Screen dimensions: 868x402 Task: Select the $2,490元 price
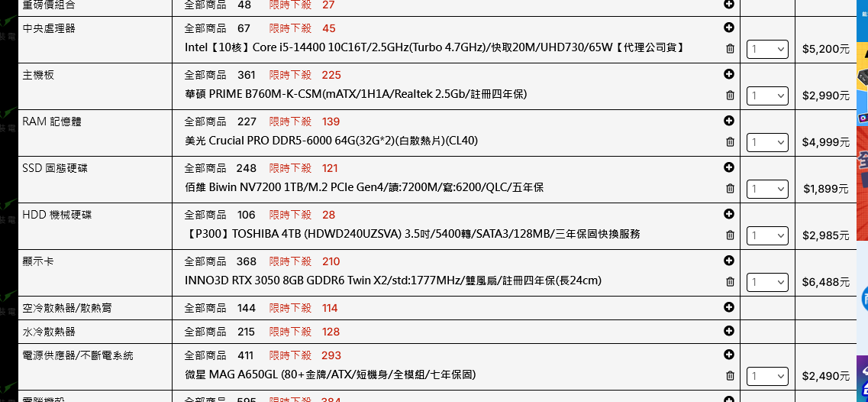click(x=826, y=377)
